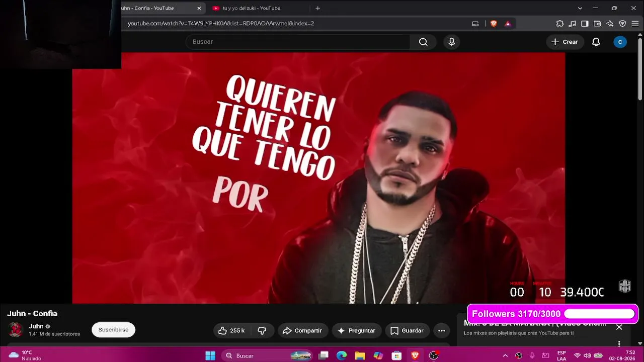Close the mix playlist panel
The image size is (644, 362).
619,327
